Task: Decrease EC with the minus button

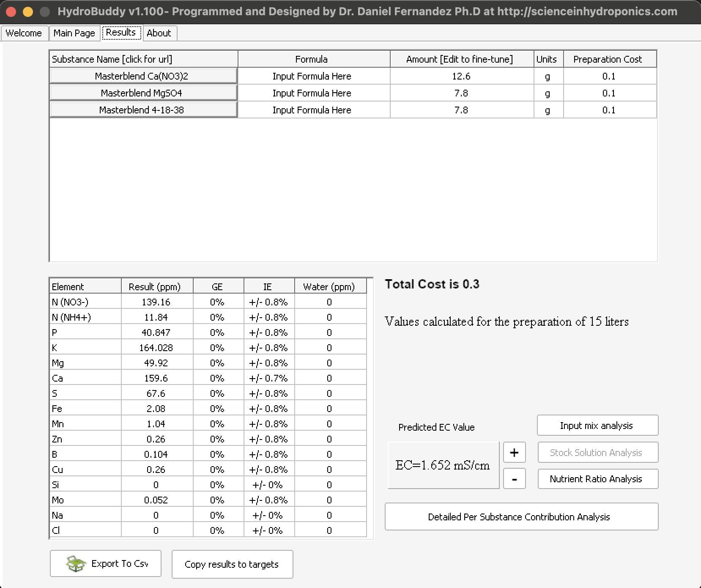Action: 514,478
